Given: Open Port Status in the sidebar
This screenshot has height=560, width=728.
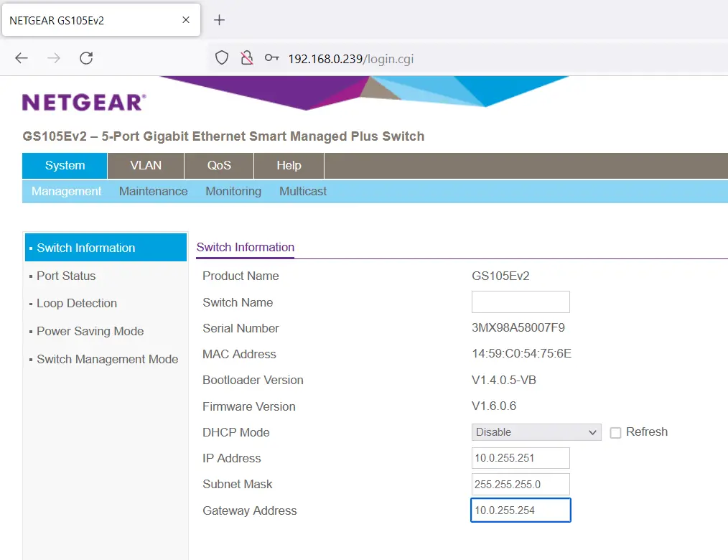Looking at the screenshot, I should [66, 276].
